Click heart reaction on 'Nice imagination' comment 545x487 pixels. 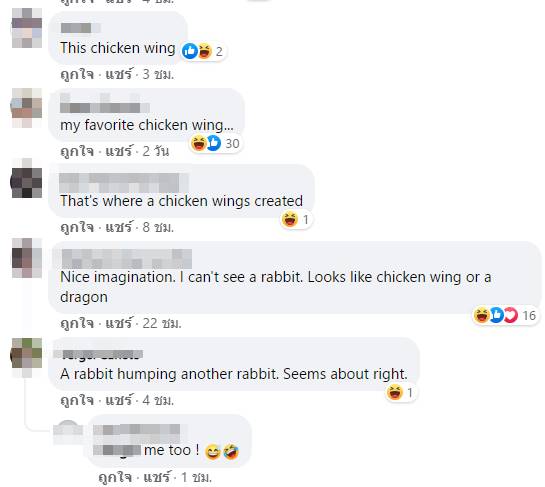tap(511, 315)
